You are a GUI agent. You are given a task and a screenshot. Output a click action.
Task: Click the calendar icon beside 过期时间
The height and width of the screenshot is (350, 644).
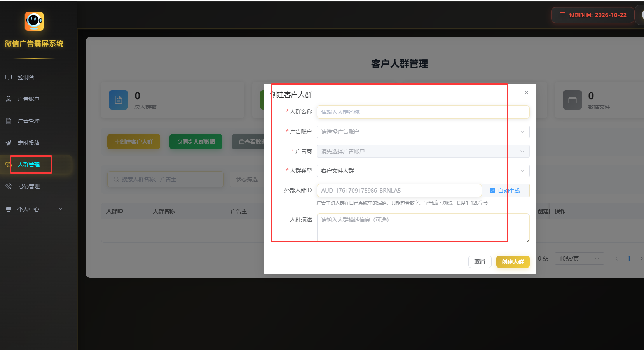(x=562, y=15)
